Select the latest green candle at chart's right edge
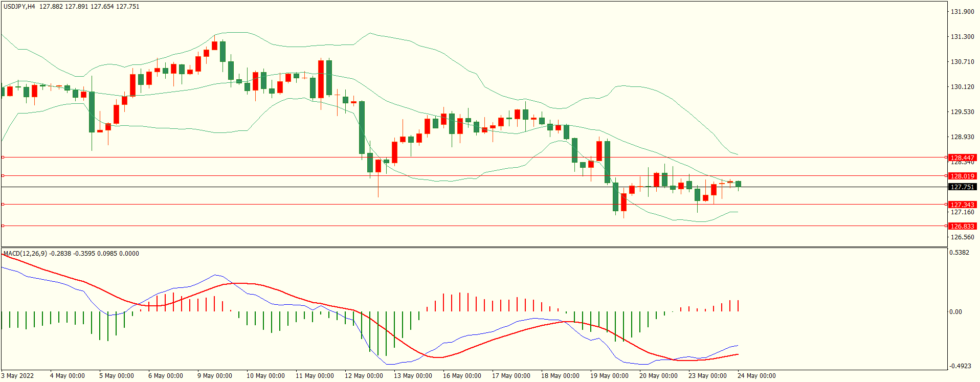 coord(738,184)
